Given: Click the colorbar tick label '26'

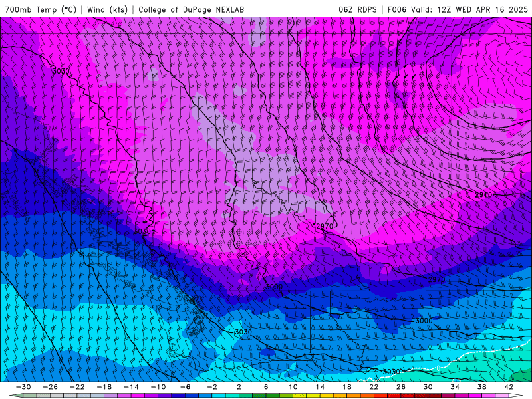Looking at the screenshot, I should (x=401, y=387).
